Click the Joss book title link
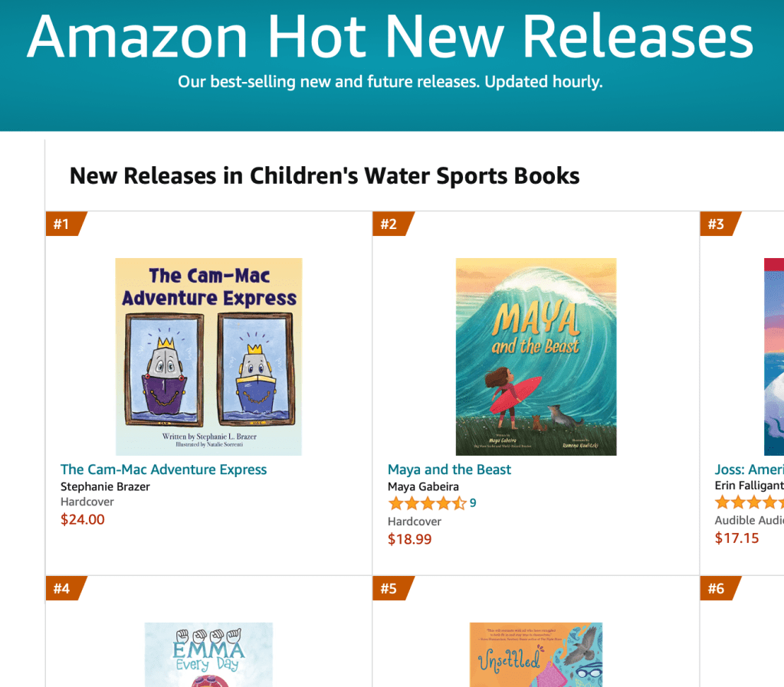784x687 pixels. (749, 469)
